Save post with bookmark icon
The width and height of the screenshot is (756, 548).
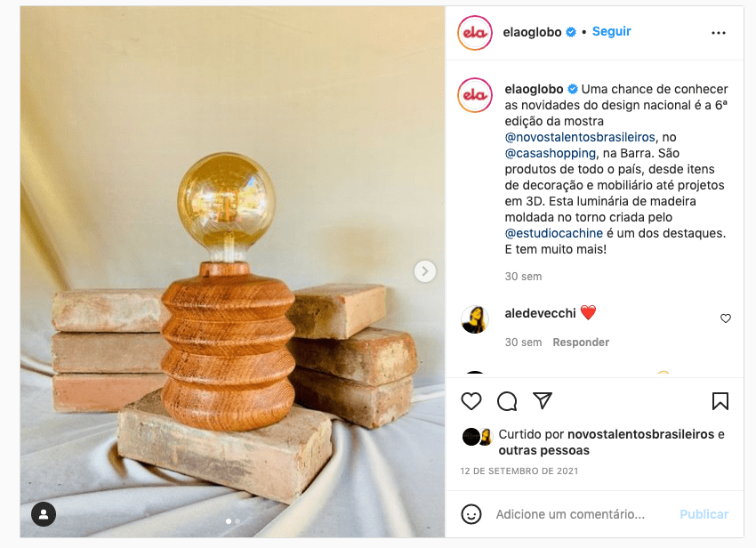click(x=720, y=401)
